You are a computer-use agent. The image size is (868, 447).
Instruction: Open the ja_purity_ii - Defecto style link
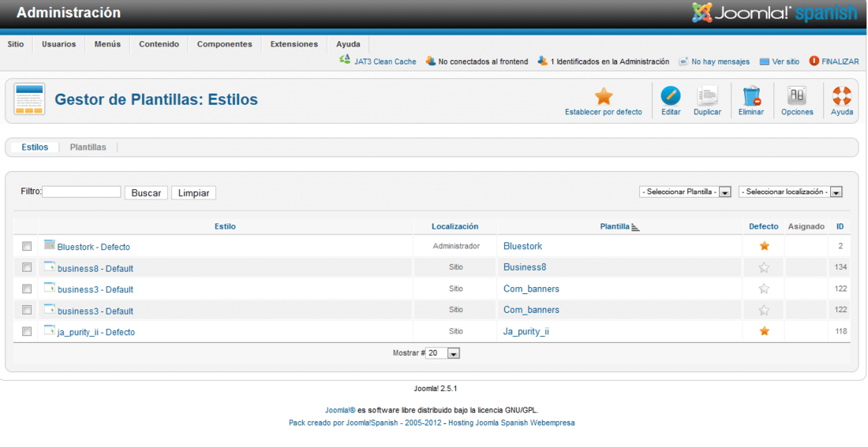pyautogui.click(x=96, y=332)
